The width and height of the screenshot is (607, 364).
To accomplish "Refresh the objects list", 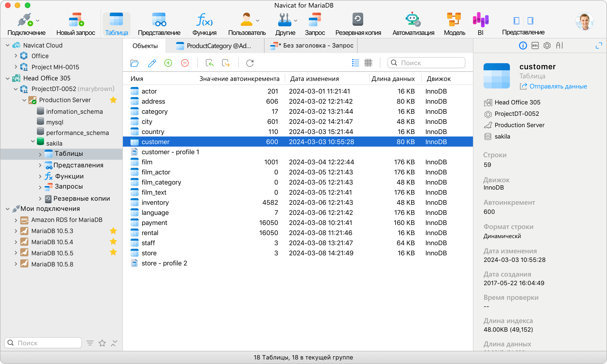I will pos(250,63).
